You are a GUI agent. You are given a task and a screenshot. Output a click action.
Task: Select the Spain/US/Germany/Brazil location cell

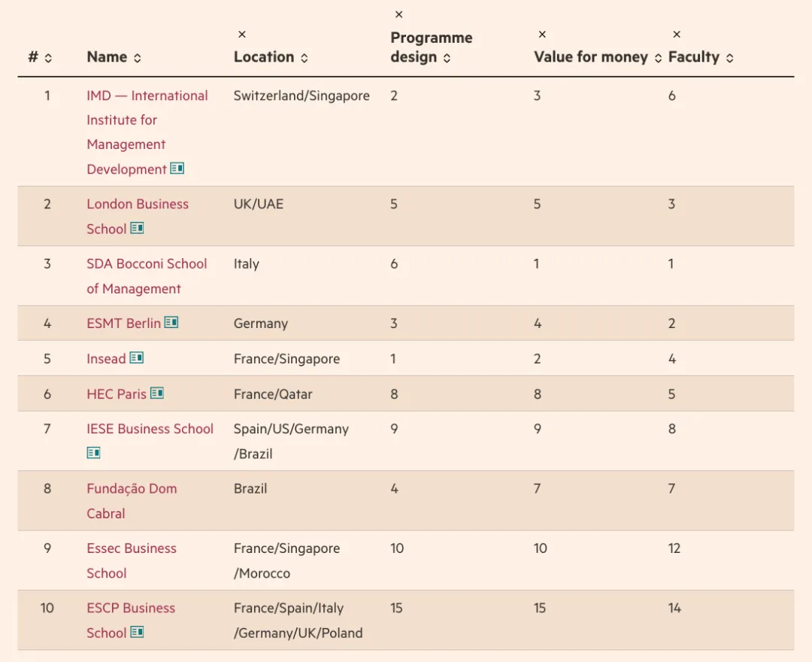tap(291, 442)
